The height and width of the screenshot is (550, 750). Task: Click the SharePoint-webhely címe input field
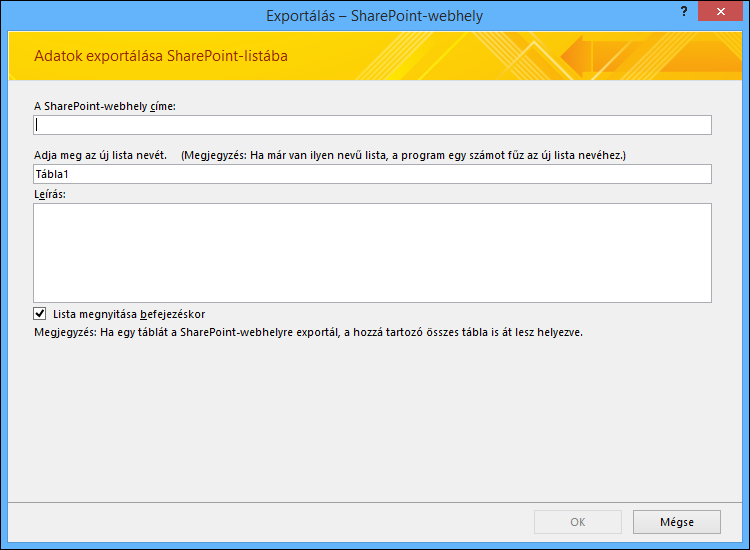coord(372,125)
